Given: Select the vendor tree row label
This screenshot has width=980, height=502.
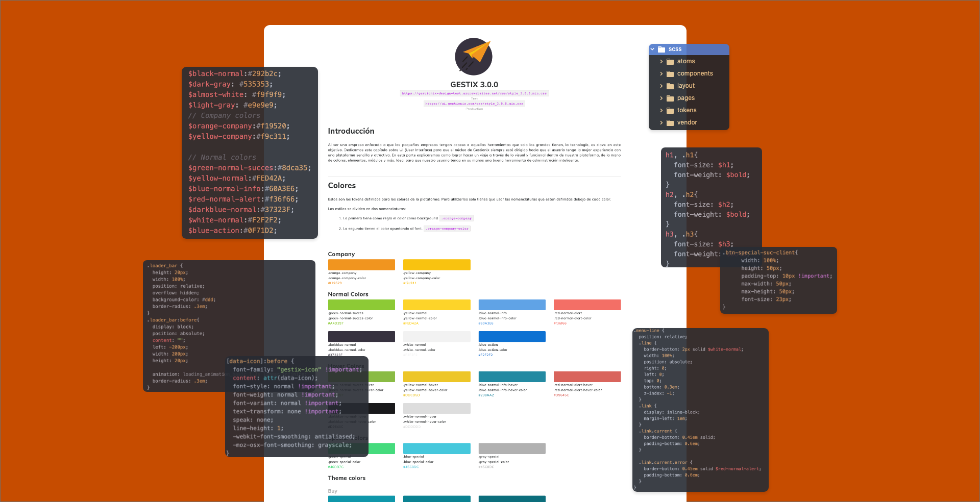Looking at the screenshot, I should pyautogui.click(x=687, y=122).
